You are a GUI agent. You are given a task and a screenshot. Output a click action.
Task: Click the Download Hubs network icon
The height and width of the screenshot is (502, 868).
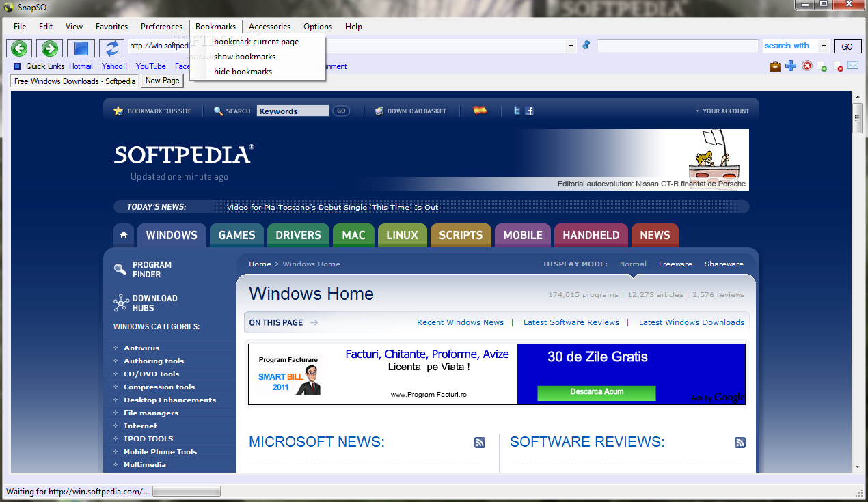point(121,303)
